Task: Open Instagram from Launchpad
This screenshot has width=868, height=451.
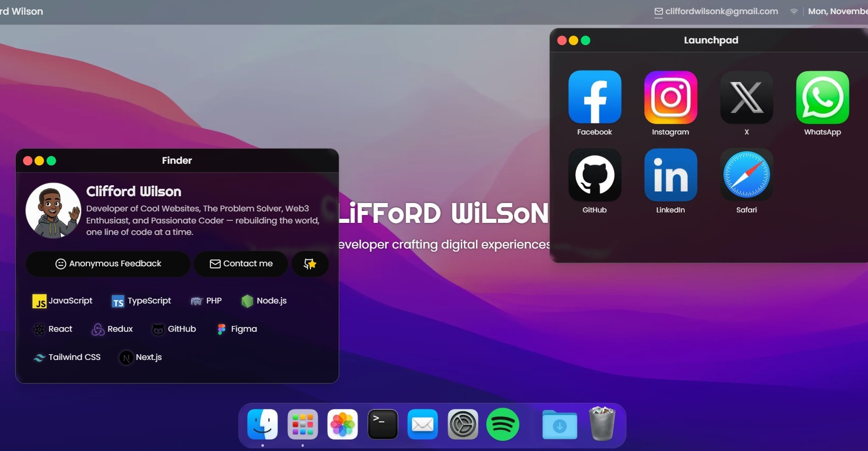Action: coord(671,97)
